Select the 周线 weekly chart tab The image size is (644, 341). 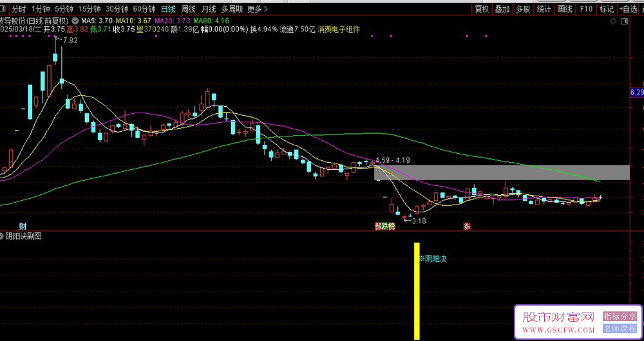click(189, 8)
